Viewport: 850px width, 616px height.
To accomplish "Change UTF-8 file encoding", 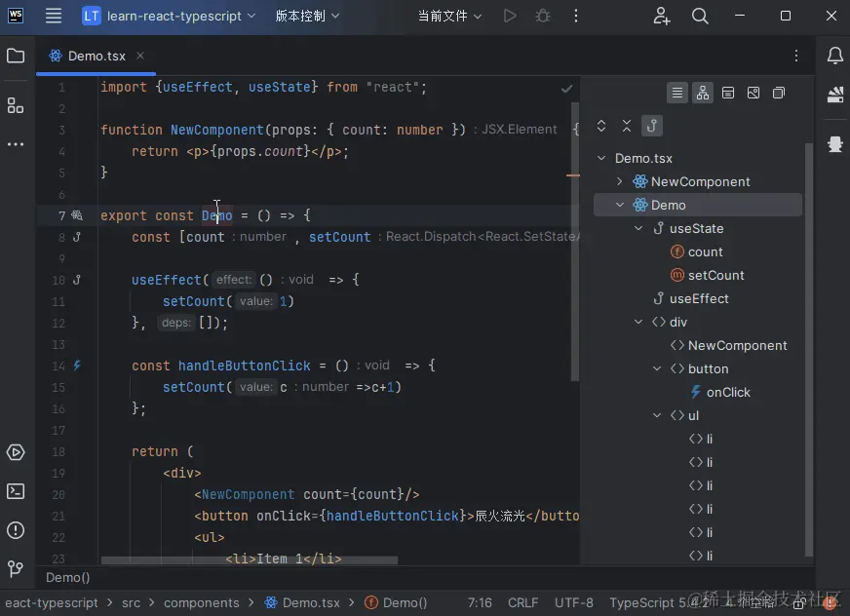I will coord(573,603).
